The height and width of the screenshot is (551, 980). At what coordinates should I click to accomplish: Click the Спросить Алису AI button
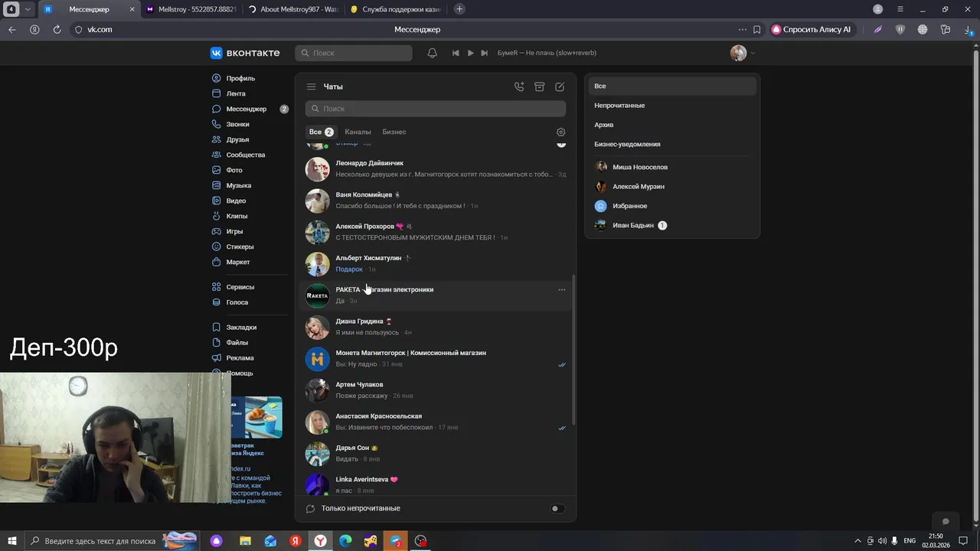click(x=811, y=29)
